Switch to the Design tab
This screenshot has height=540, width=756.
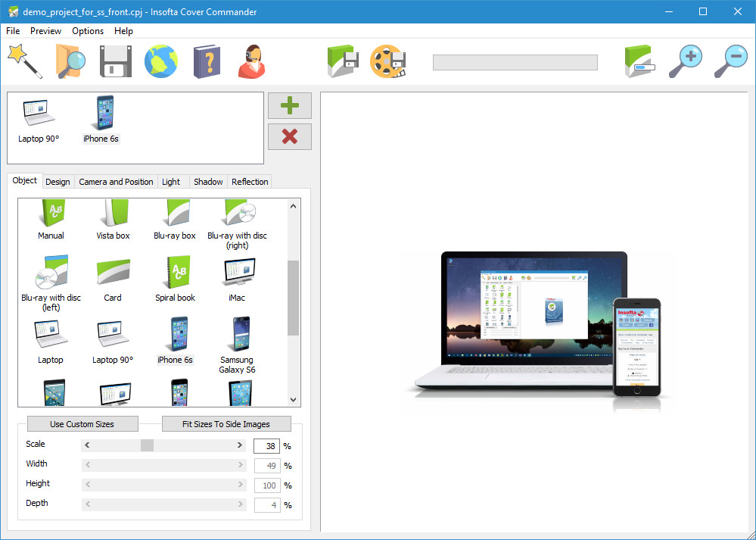point(58,182)
